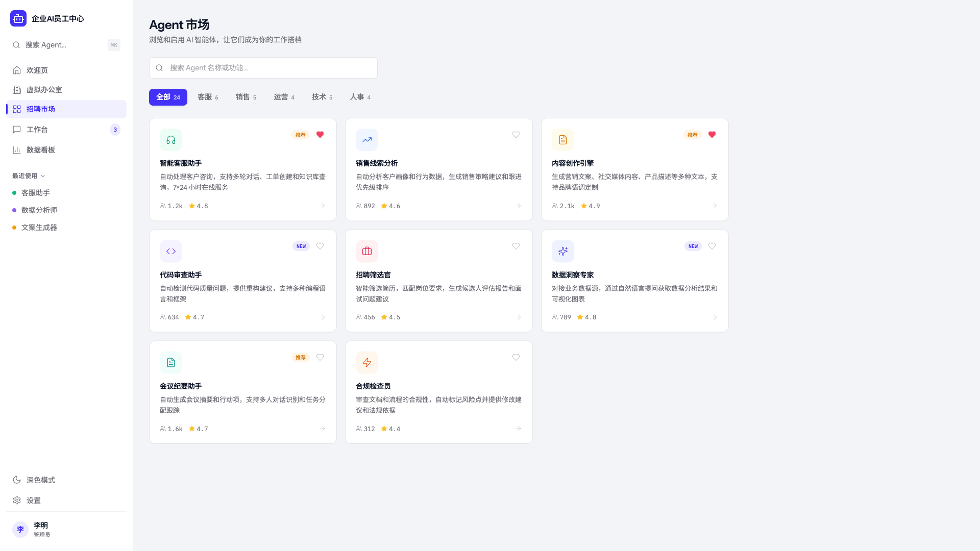Switch to the 技术 category tab
The image size is (980, 551).
click(321, 97)
